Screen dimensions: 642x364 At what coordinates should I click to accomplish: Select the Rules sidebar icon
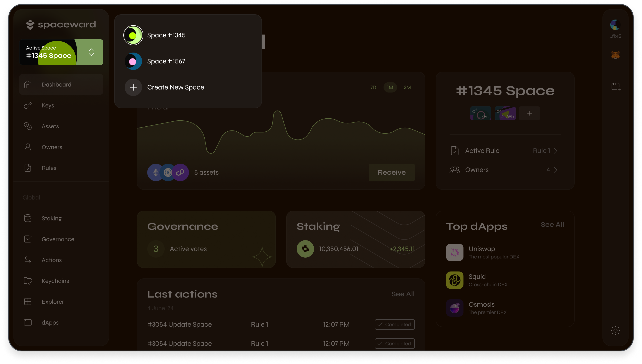tap(28, 168)
